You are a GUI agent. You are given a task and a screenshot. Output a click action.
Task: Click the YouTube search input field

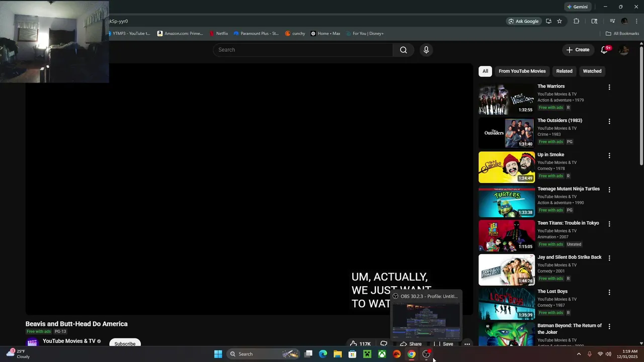[303, 50]
